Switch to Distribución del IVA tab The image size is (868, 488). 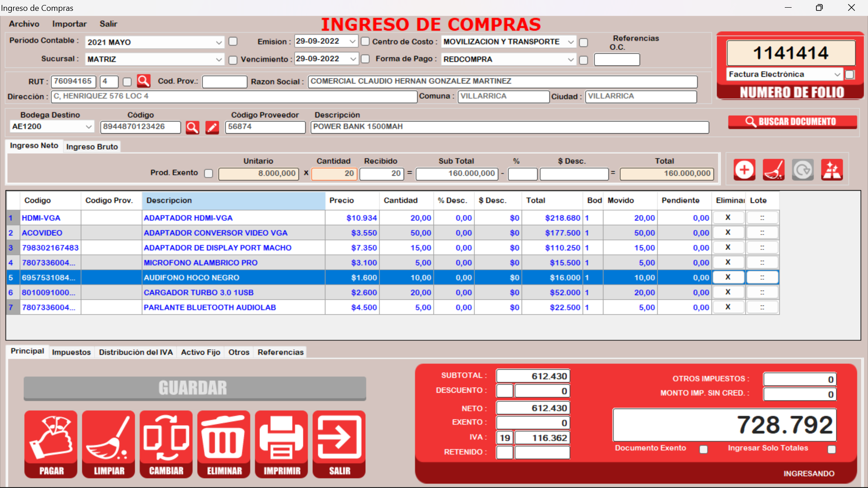pyautogui.click(x=136, y=352)
